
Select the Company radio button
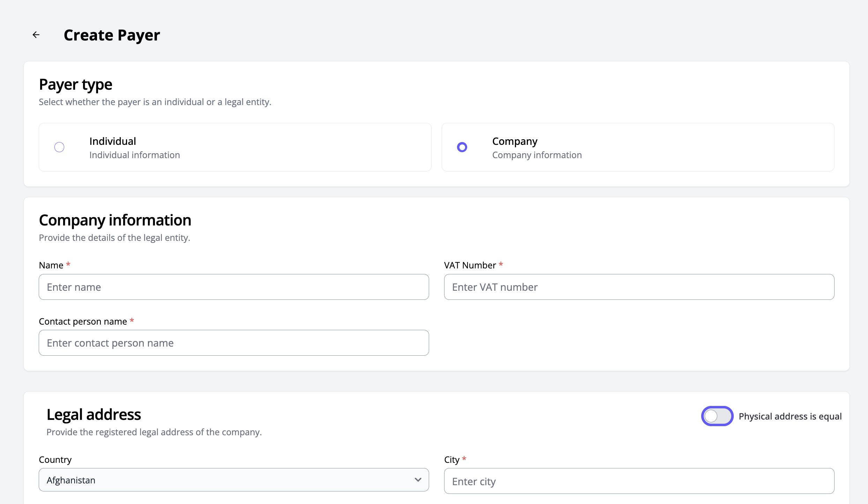coord(462,147)
